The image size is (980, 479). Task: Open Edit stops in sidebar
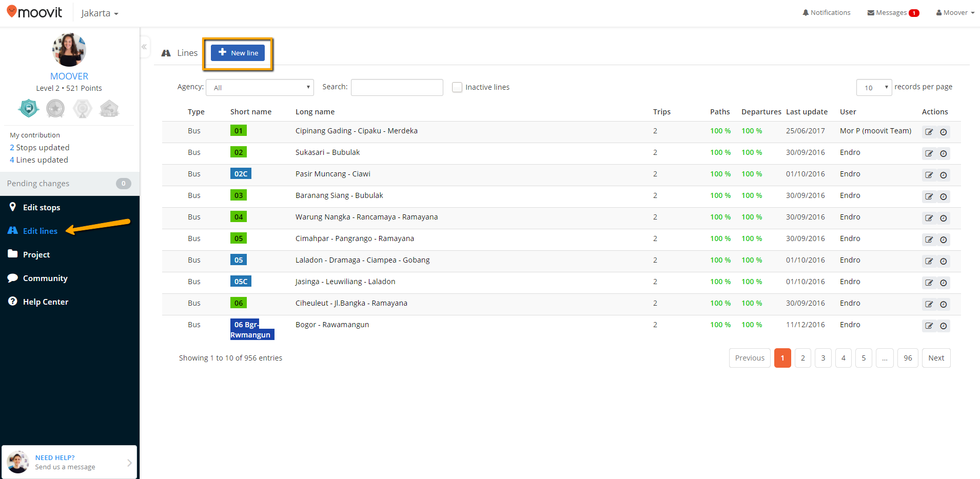click(x=42, y=207)
